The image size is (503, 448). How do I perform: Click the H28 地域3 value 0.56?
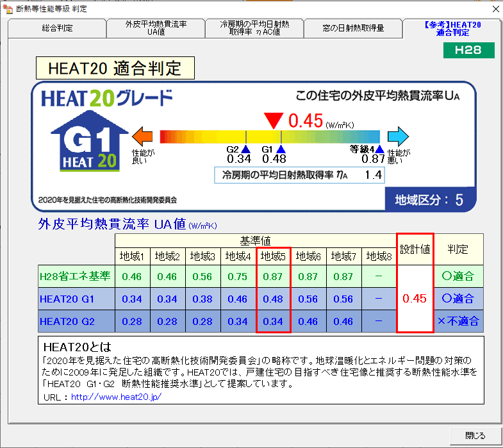point(202,276)
